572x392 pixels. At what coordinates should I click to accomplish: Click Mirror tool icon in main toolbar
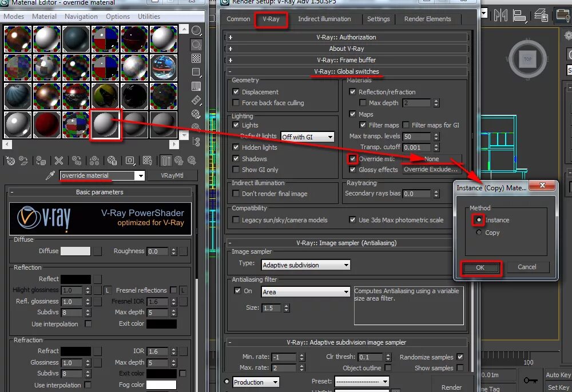coord(500,15)
